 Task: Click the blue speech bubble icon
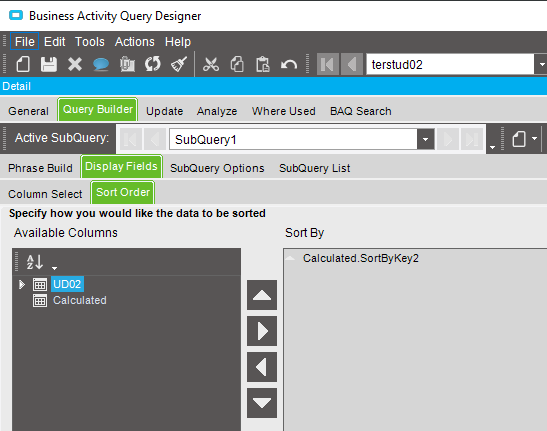click(101, 65)
